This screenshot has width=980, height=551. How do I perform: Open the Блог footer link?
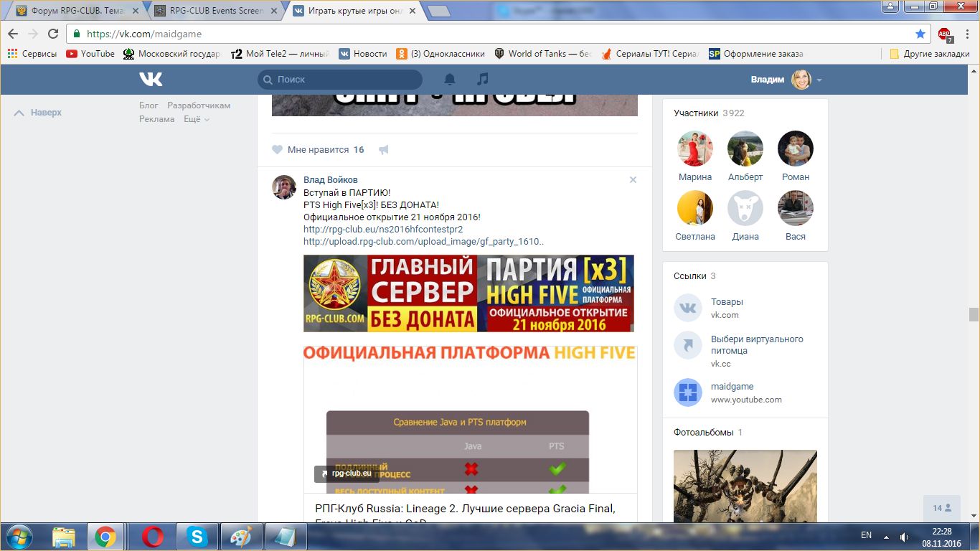pyautogui.click(x=149, y=105)
